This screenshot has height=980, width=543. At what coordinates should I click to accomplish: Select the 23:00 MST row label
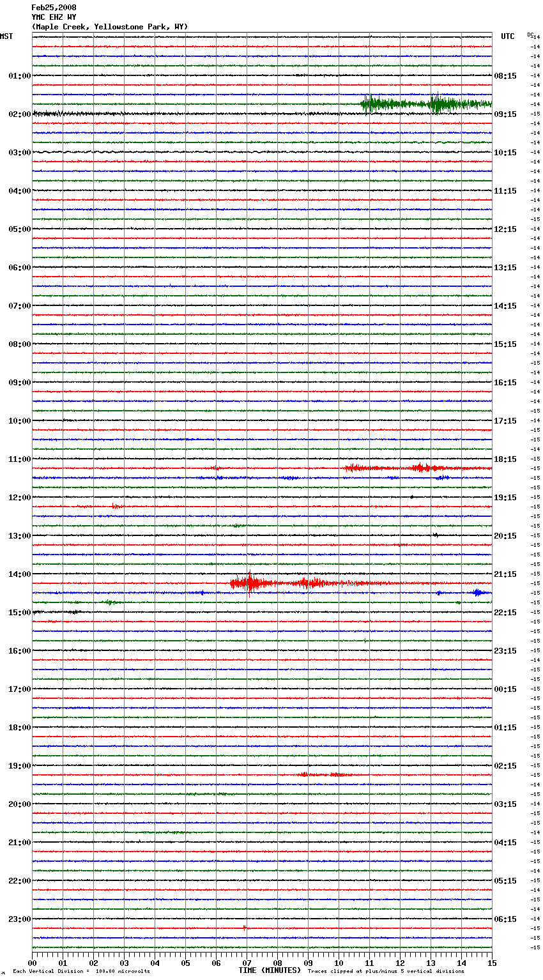20,919
